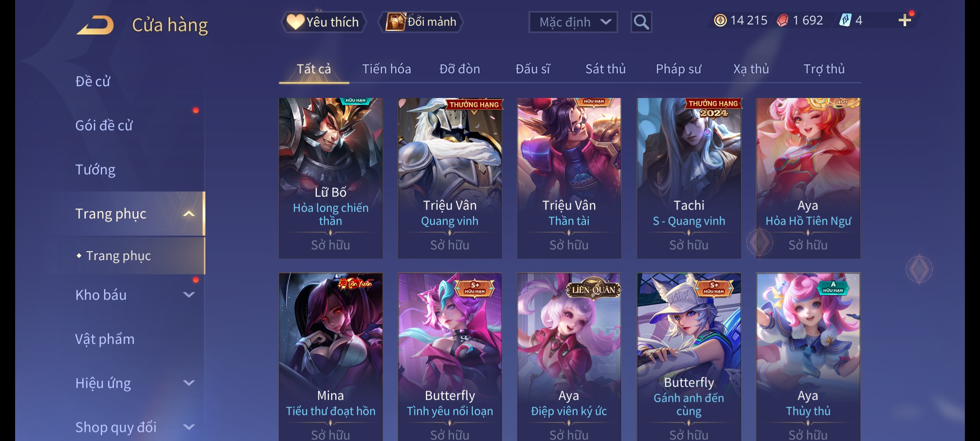980x441 pixels.
Task: Open the Mặc định sort dropdown
Action: [x=573, y=22]
